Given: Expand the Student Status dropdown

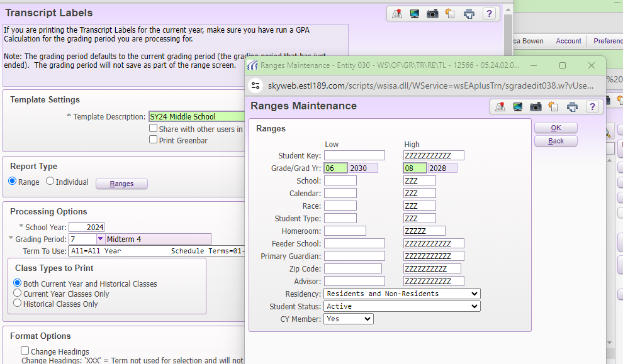Looking at the screenshot, I should 402,306.
